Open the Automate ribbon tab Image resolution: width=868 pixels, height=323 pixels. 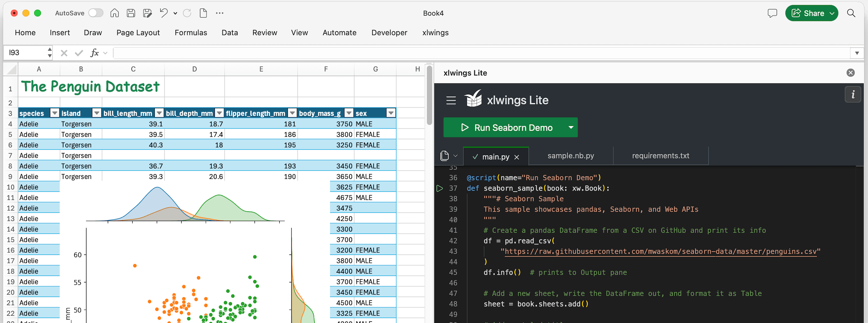tap(340, 33)
